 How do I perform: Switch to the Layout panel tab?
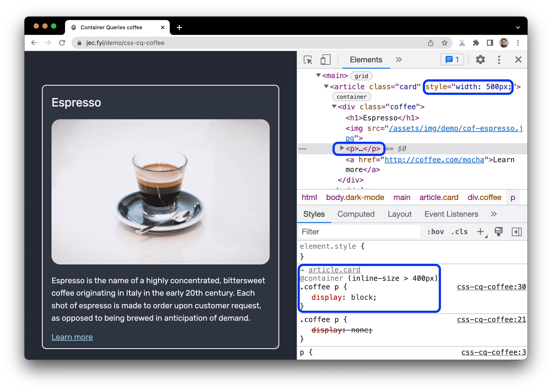[x=399, y=214]
